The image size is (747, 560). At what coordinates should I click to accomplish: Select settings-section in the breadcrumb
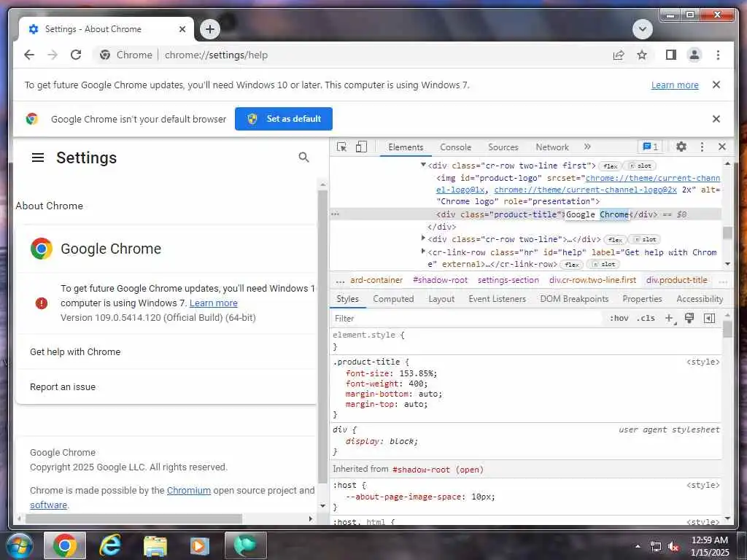508,280
